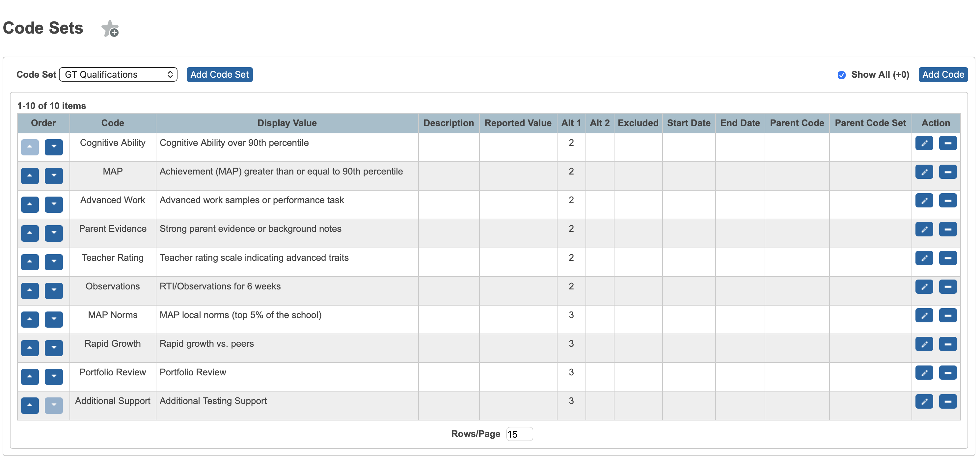This screenshot has width=980, height=459.
Task: Remove the MAP code row
Action: tap(948, 172)
